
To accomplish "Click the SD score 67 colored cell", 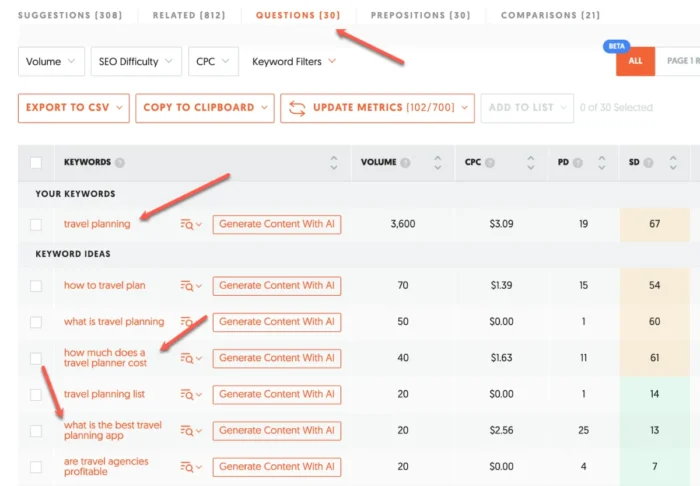I will (655, 224).
